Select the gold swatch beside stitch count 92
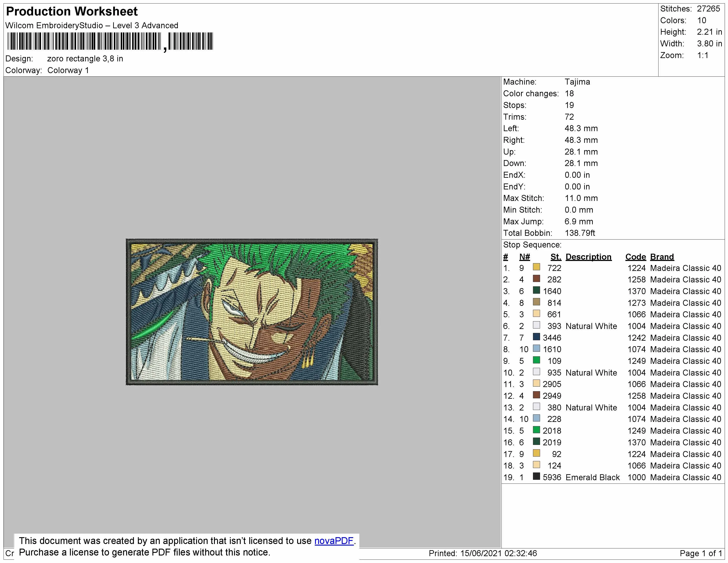The width and height of the screenshot is (728, 563). click(x=536, y=453)
